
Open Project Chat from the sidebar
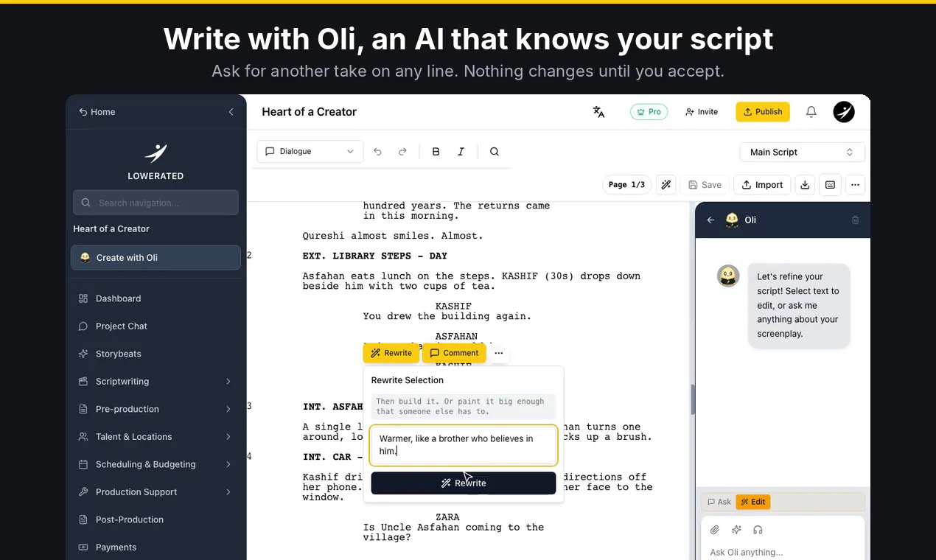pos(156,326)
